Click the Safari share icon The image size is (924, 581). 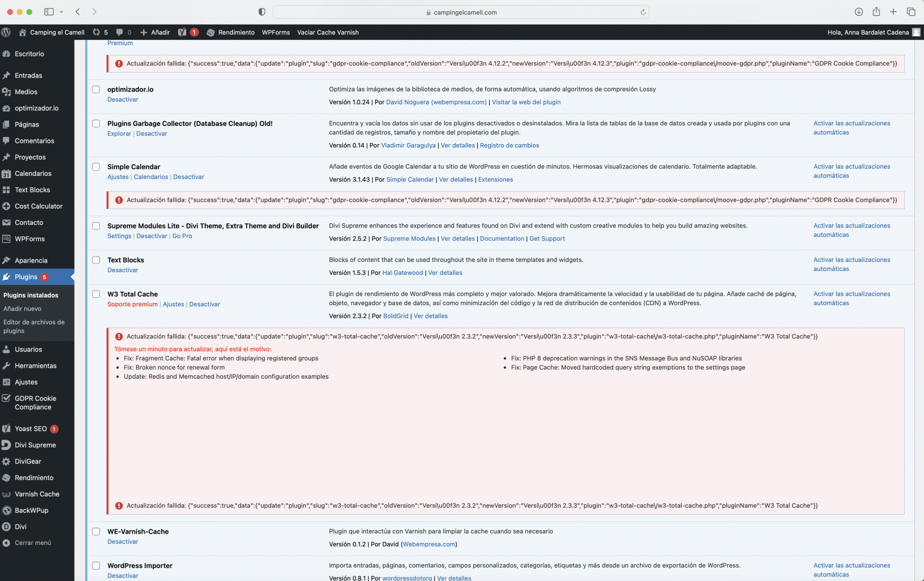click(x=876, y=12)
